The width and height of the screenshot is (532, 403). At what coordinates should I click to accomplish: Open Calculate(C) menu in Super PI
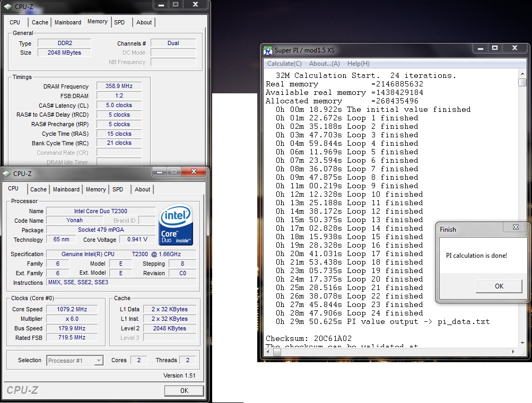point(284,64)
